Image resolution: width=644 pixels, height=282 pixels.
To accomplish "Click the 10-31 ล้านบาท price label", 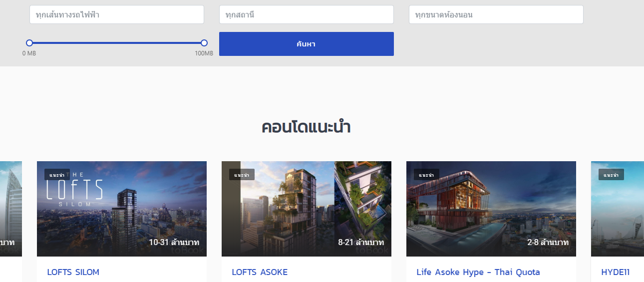I will pyautogui.click(x=174, y=243).
